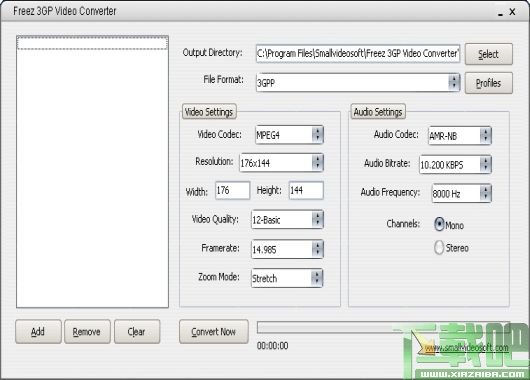
Task: Expand the Resolution dropdown
Action: tap(282, 163)
